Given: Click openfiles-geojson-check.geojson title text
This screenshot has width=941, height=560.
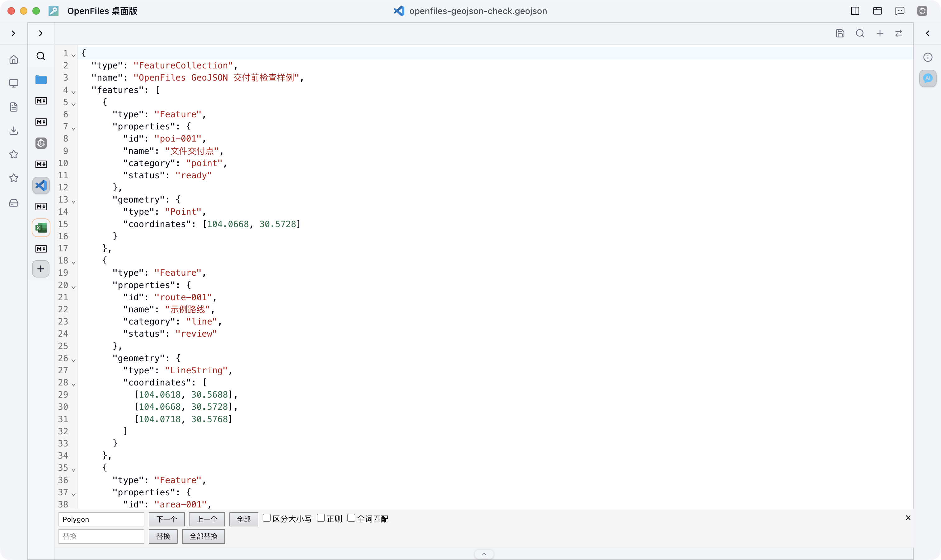Looking at the screenshot, I should pyautogui.click(x=478, y=11).
